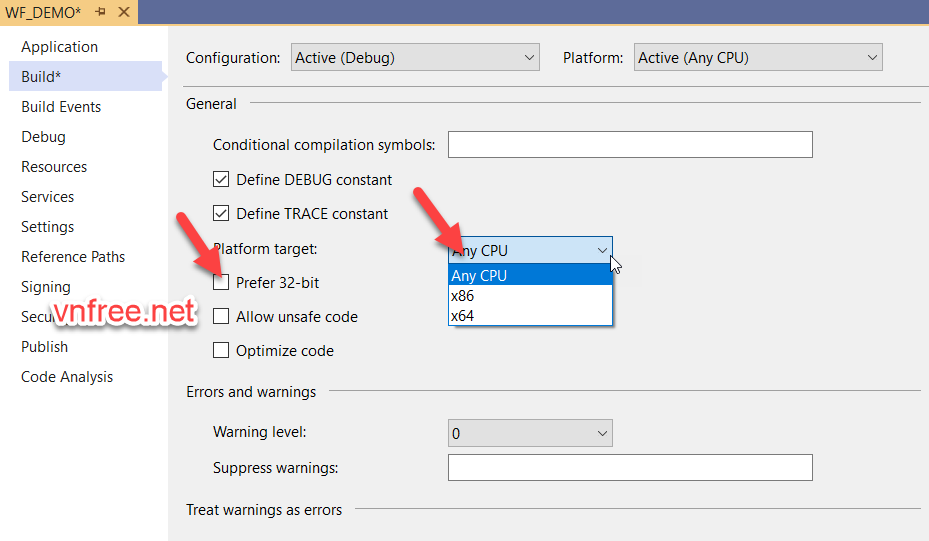The image size is (929, 541).
Task: Open the Platform Active (Any CPU) dropdown
Action: [x=759, y=58]
